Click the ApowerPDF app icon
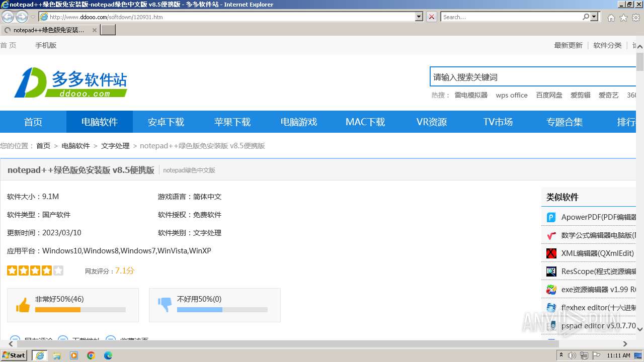Viewport: 644px width, 362px height. pyautogui.click(x=551, y=217)
